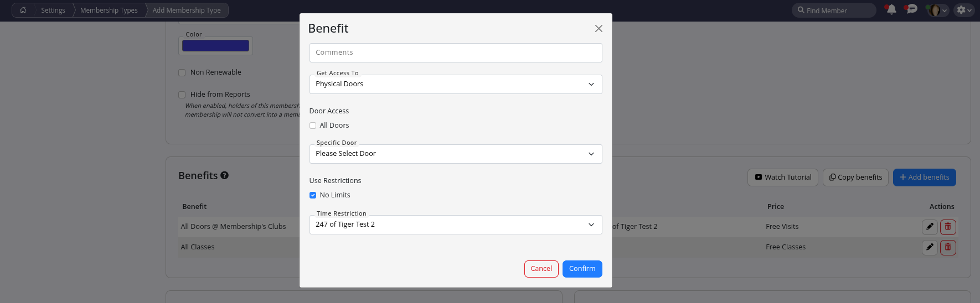
Task: Edit the All Classes benefit row
Action: click(x=930, y=247)
